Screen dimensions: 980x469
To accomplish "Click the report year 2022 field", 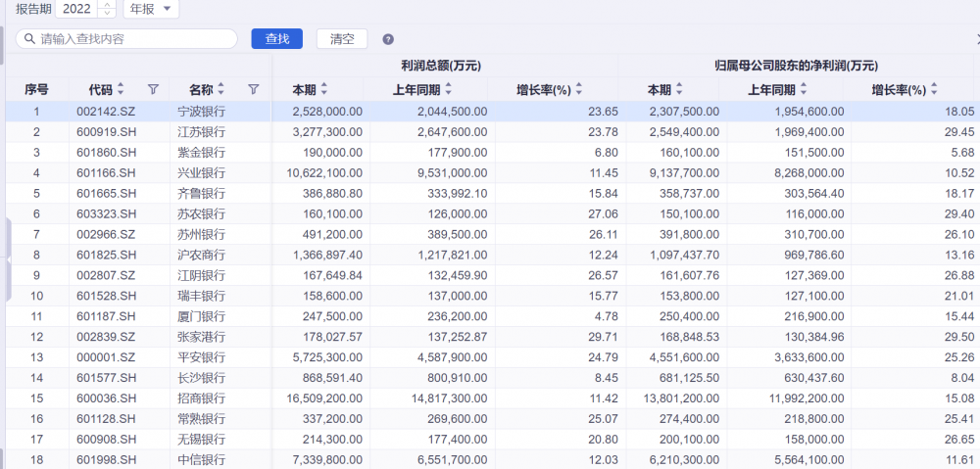I will pos(77,9).
